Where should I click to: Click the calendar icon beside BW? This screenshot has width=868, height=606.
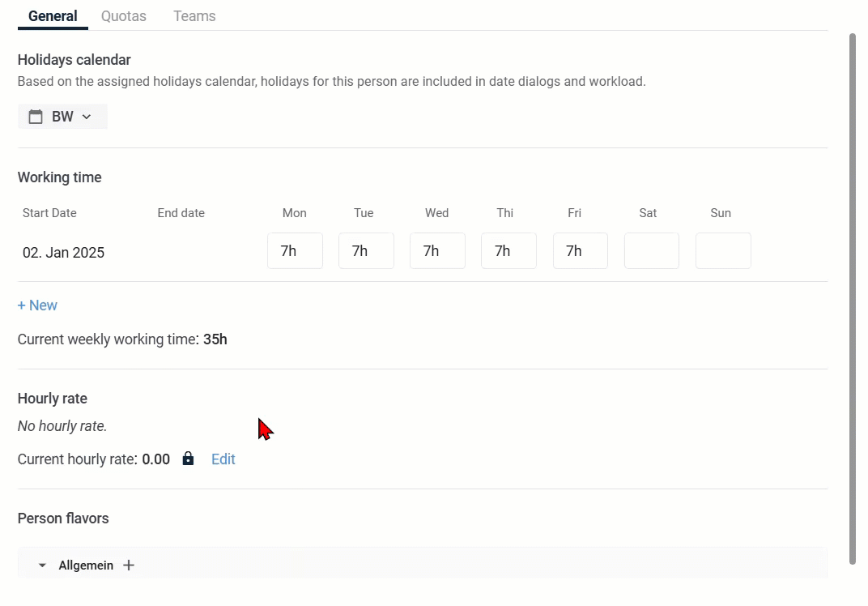pyautogui.click(x=36, y=117)
